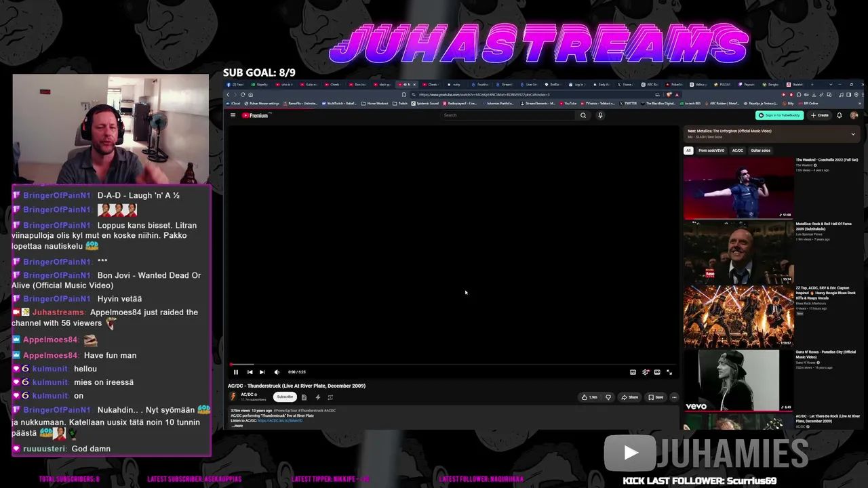Open the account avatar menu

854,115
